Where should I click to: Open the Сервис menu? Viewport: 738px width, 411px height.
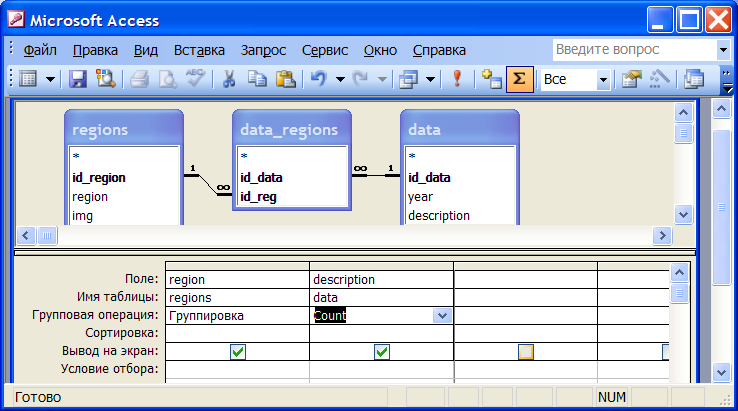click(x=325, y=50)
